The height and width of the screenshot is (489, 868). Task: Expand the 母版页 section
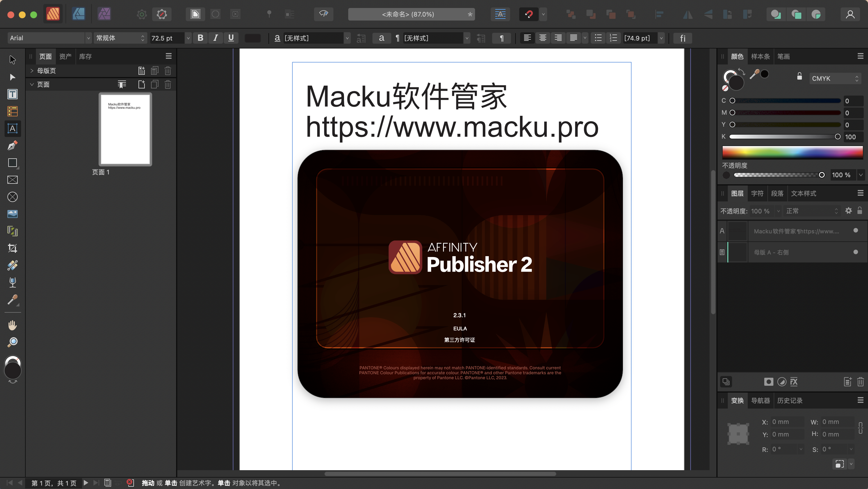[x=32, y=70]
